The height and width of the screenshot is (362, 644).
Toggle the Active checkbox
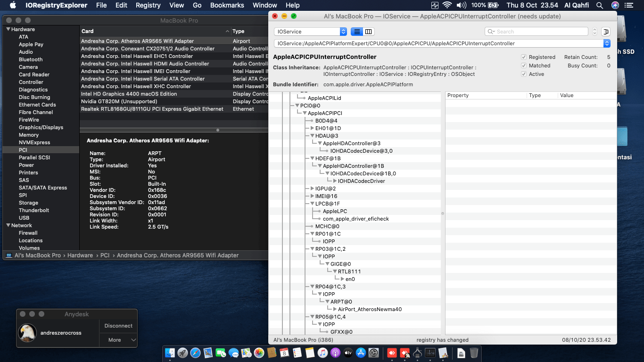pyautogui.click(x=524, y=74)
